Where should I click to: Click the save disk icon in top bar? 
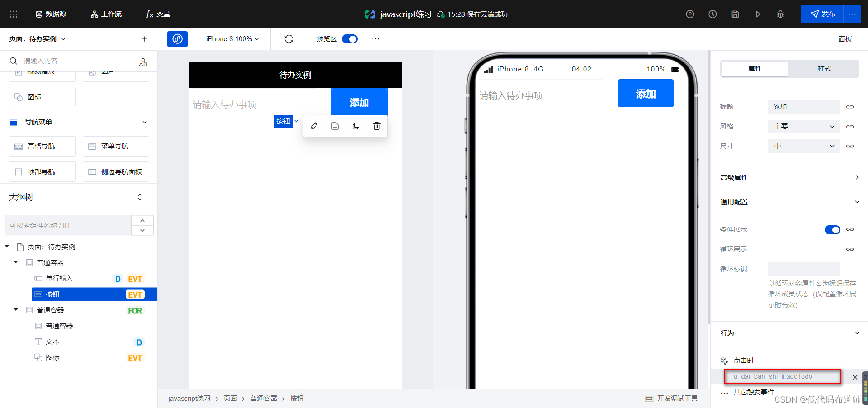735,14
